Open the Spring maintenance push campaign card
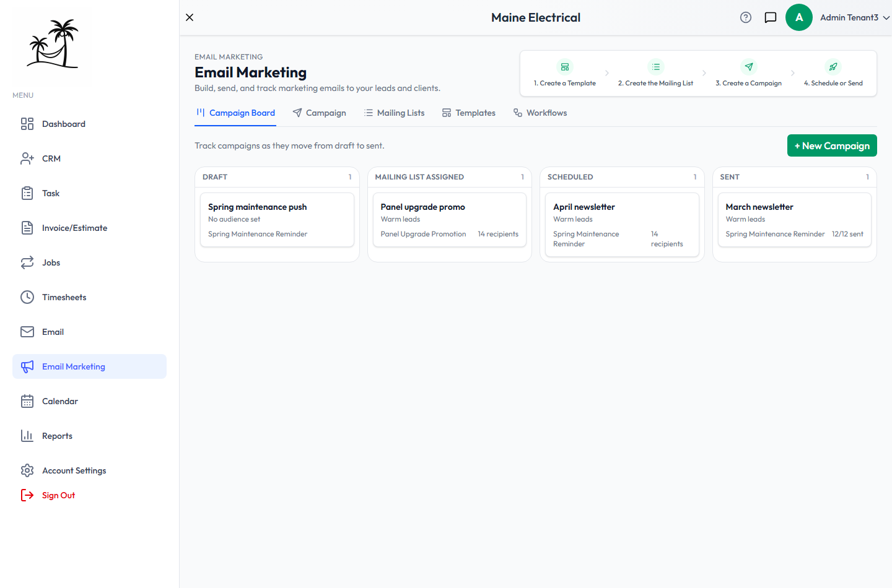 click(x=277, y=220)
